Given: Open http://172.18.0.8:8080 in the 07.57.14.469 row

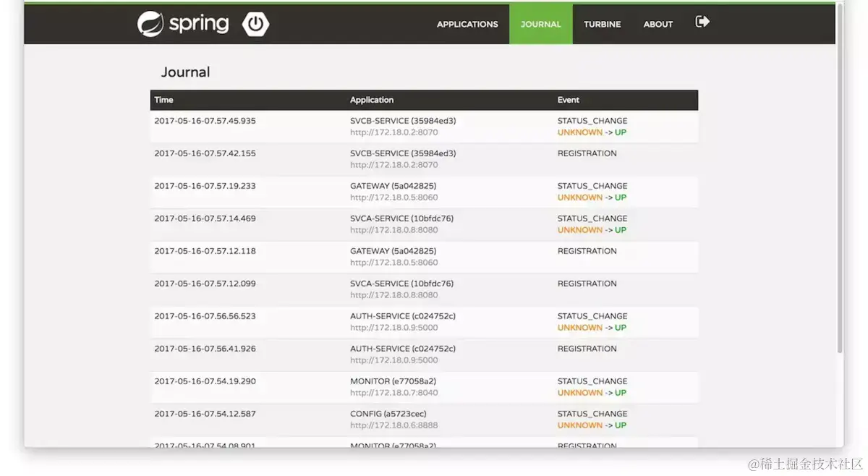Looking at the screenshot, I should pos(394,230).
